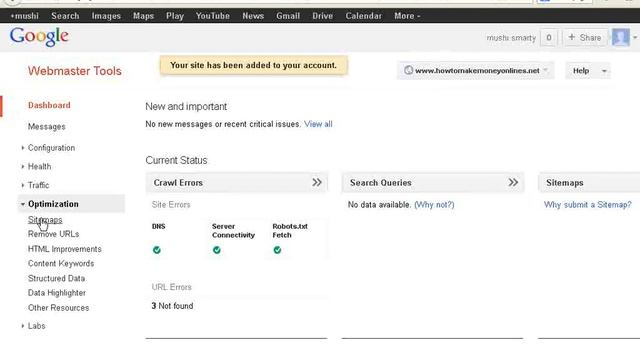This screenshot has height=360, width=640.
Task: Expand the Traffic section
Action: 38,185
